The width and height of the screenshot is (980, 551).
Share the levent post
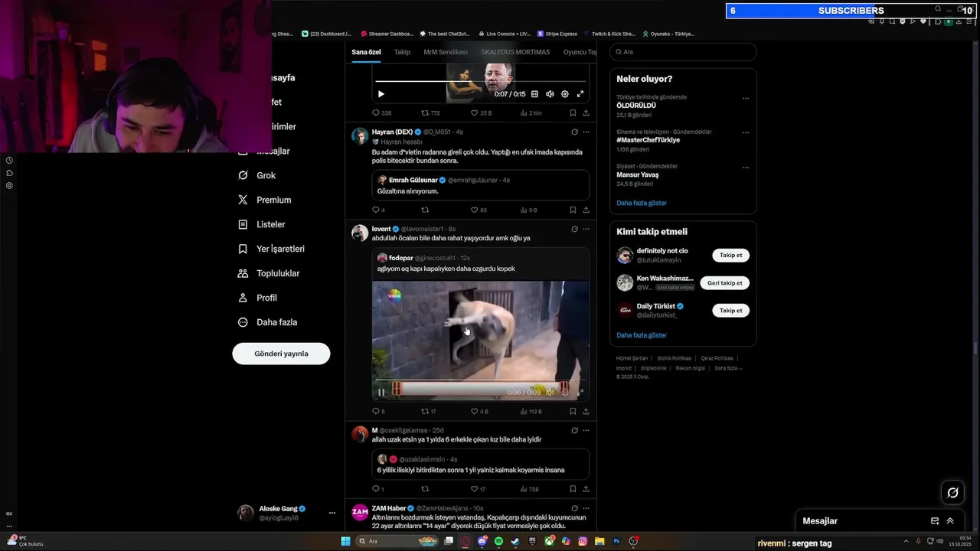click(586, 412)
